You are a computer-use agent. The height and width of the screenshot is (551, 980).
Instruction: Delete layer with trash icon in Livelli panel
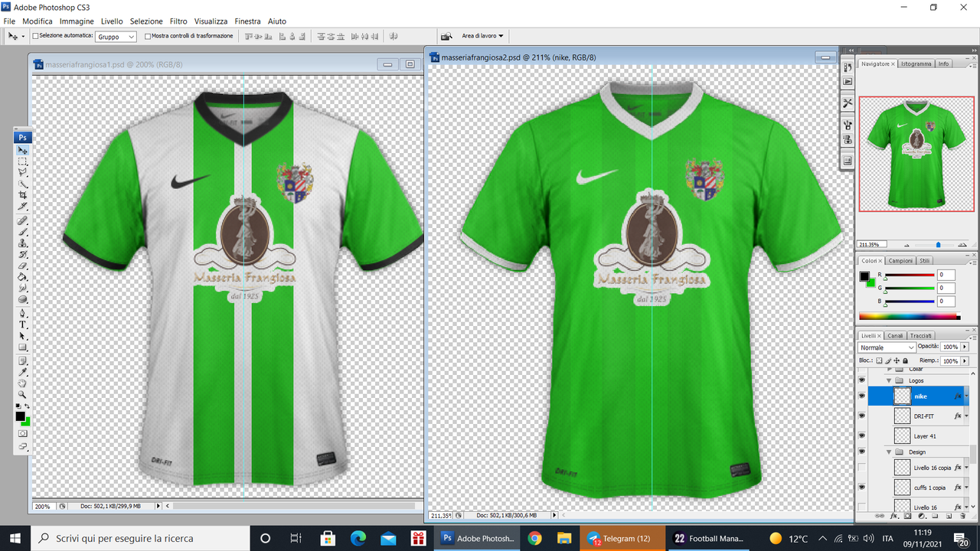(x=962, y=516)
